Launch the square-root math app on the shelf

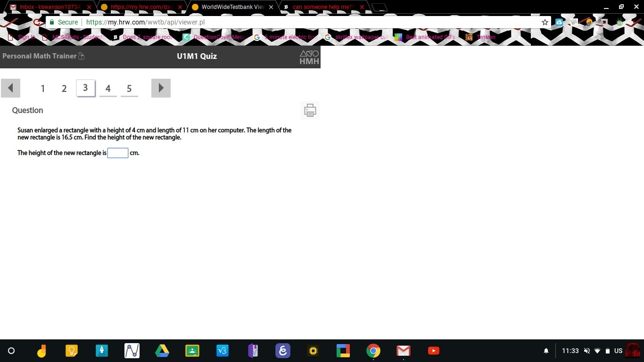(x=223, y=351)
